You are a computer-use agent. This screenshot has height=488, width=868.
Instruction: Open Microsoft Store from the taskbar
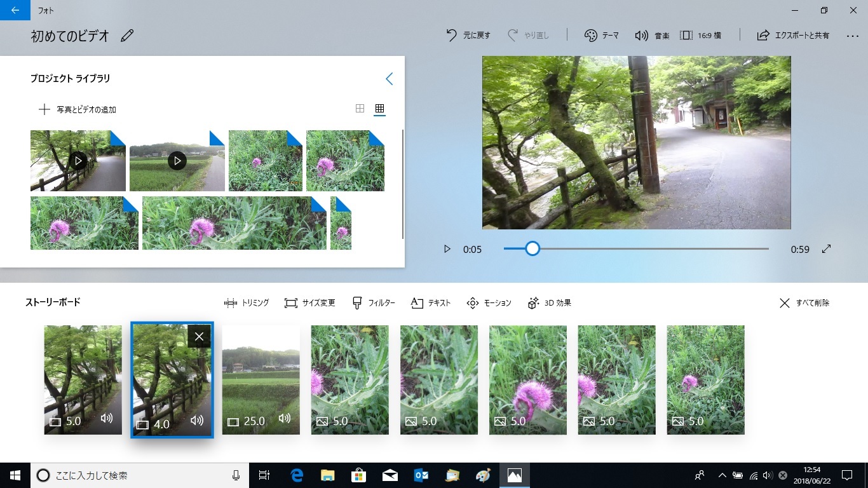pos(359,475)
